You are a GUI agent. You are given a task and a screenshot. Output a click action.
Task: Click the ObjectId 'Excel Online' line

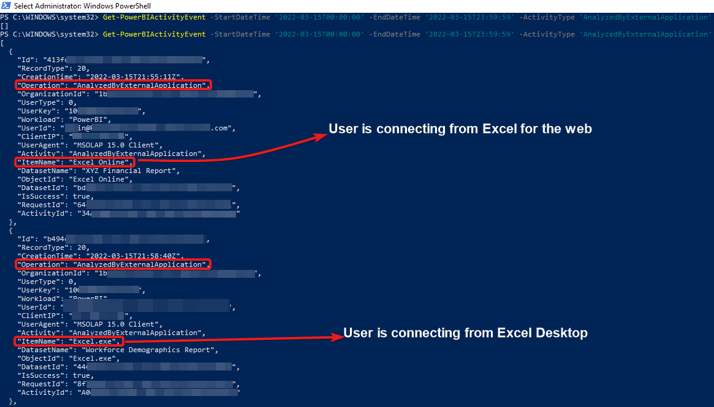[75, 179]
